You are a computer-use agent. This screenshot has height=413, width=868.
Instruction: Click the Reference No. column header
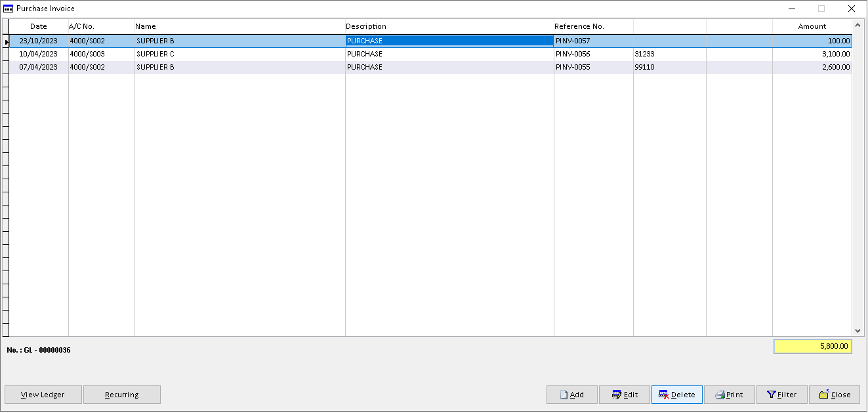click(x=594, y=26)
